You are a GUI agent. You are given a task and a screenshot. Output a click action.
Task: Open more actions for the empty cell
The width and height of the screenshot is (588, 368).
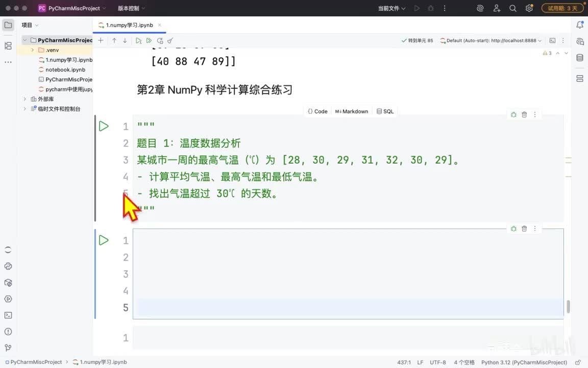click(x=535, y=228)
